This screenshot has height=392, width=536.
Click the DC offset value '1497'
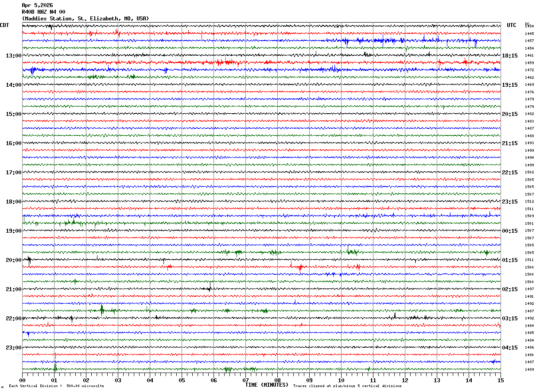tap(529, 289)
